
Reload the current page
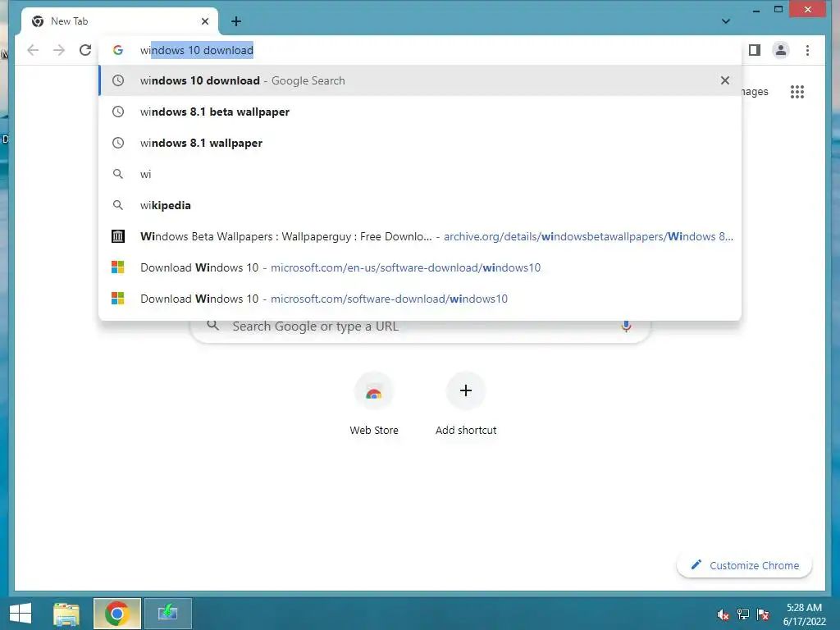(x=85, y=50)
